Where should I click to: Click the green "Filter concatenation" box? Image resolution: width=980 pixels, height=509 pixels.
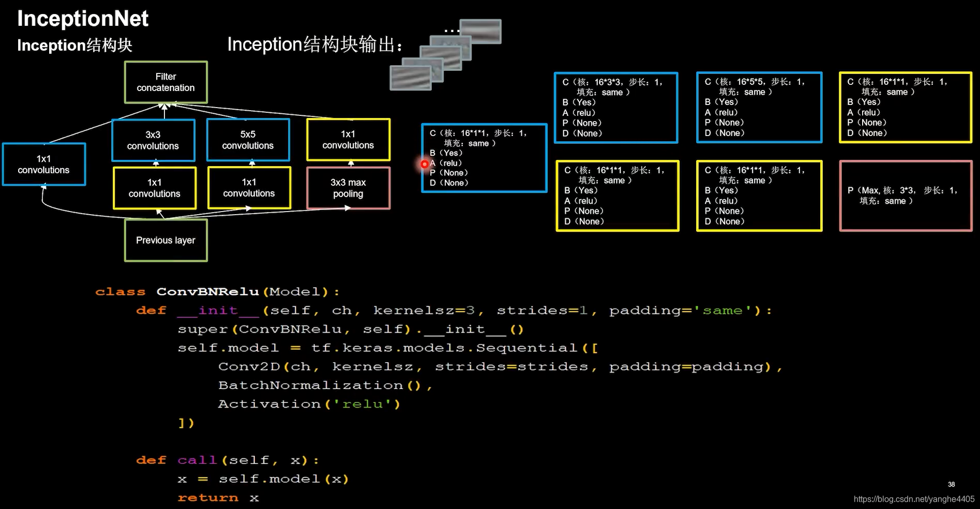(x=166, y=82)
